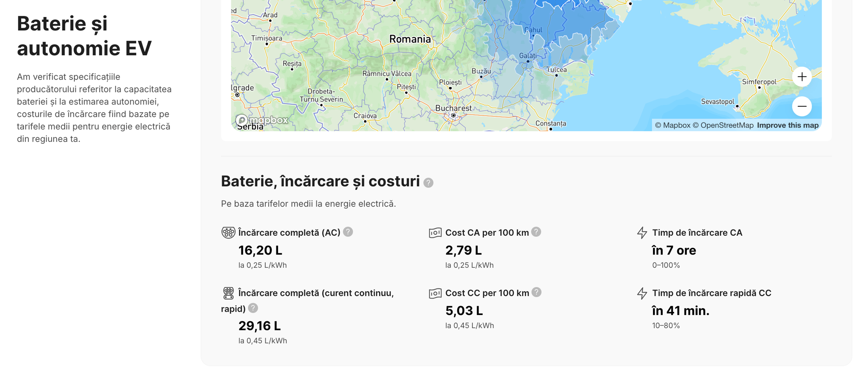Click the Craiova label on the map
The height and width of the screenshot is (378, 868).
[365, 116]
